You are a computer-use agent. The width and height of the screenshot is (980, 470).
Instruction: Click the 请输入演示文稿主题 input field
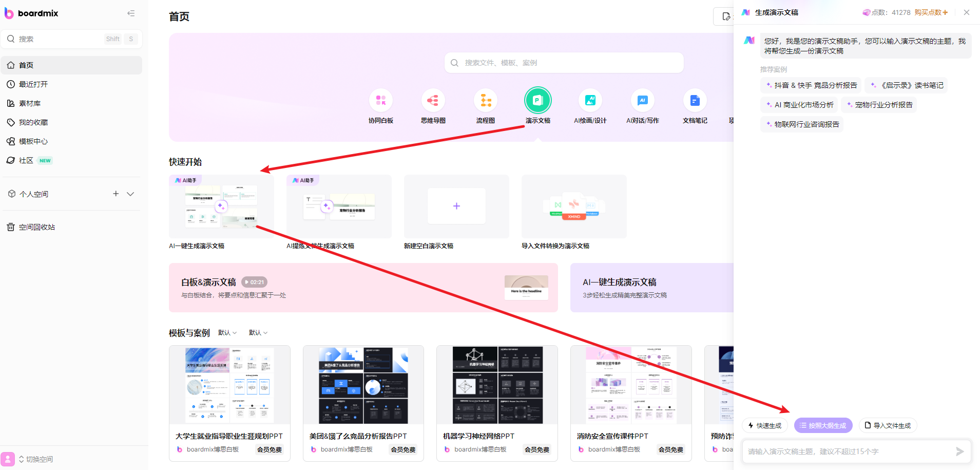pos(847,451)
